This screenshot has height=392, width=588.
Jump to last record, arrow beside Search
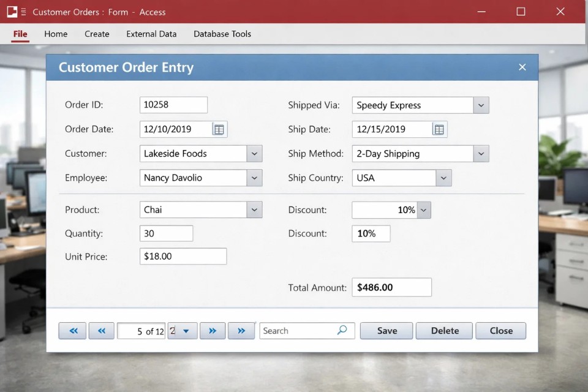241,331
